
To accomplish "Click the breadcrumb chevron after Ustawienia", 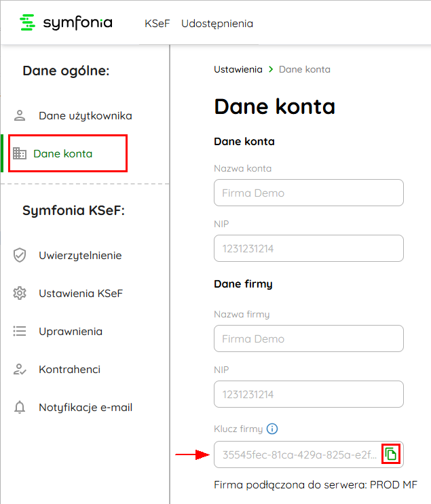I will (271, 69).
